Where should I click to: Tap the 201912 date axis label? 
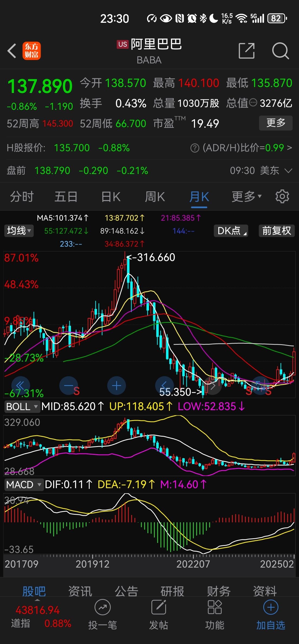[93, 564]
